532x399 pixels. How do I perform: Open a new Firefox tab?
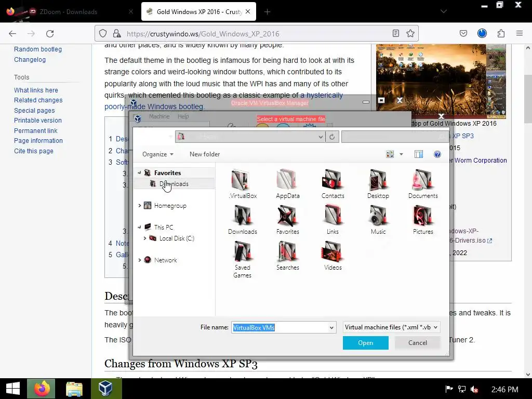click(267, 12)
